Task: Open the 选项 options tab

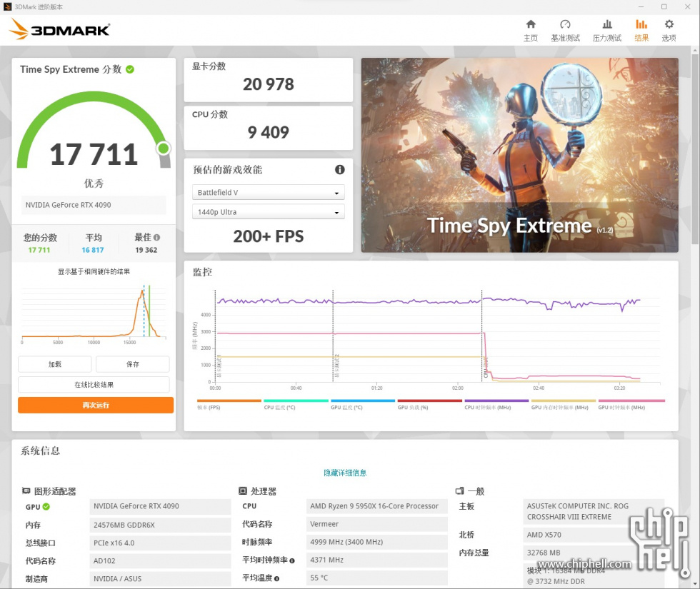Action: (669, 30)
